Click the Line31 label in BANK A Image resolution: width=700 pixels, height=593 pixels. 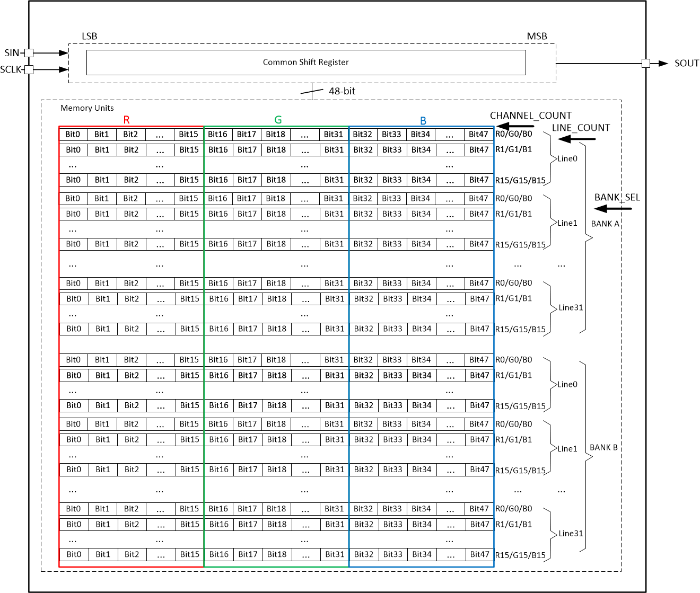click(571, 307)
